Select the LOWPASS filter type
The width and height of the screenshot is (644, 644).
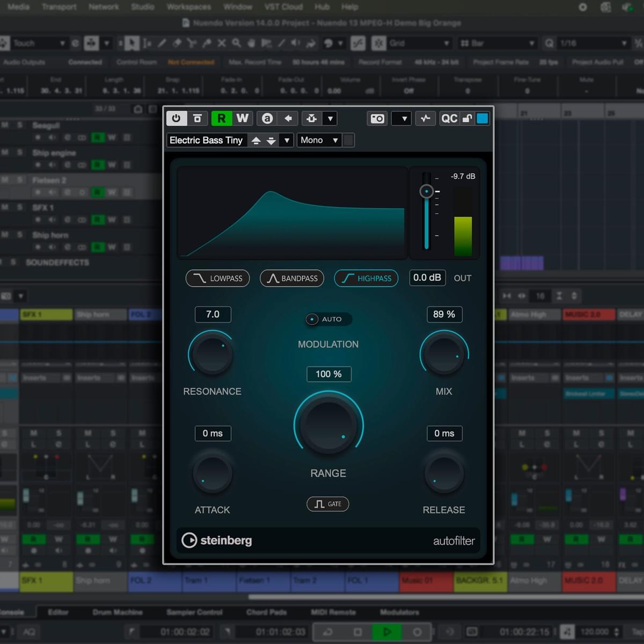point(218,278)
